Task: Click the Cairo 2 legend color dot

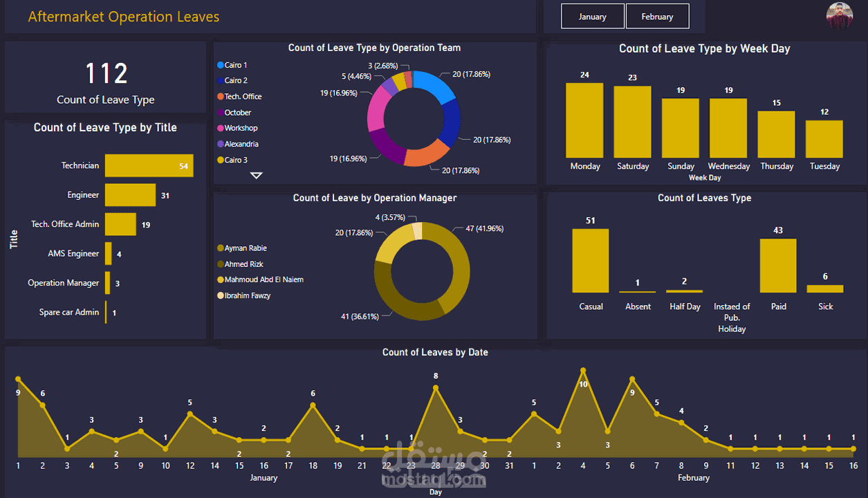Action: click(x=221, y=81)
